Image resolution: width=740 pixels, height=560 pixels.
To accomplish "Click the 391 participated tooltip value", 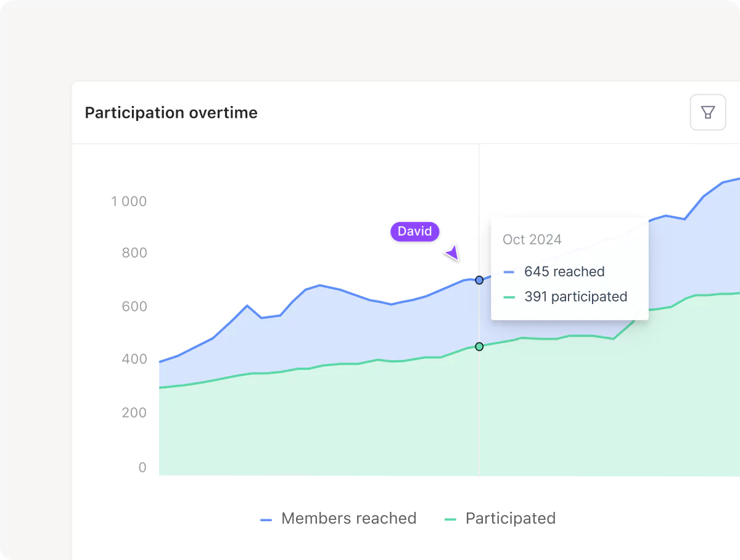I will pyautogui.click(x=576, y=297).
